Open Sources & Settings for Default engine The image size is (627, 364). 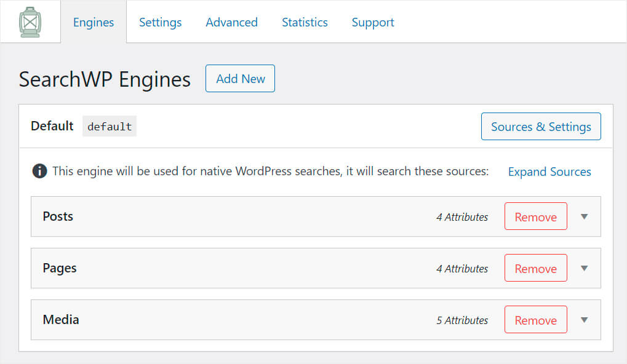pyautogui.click(x=541, y=127)
